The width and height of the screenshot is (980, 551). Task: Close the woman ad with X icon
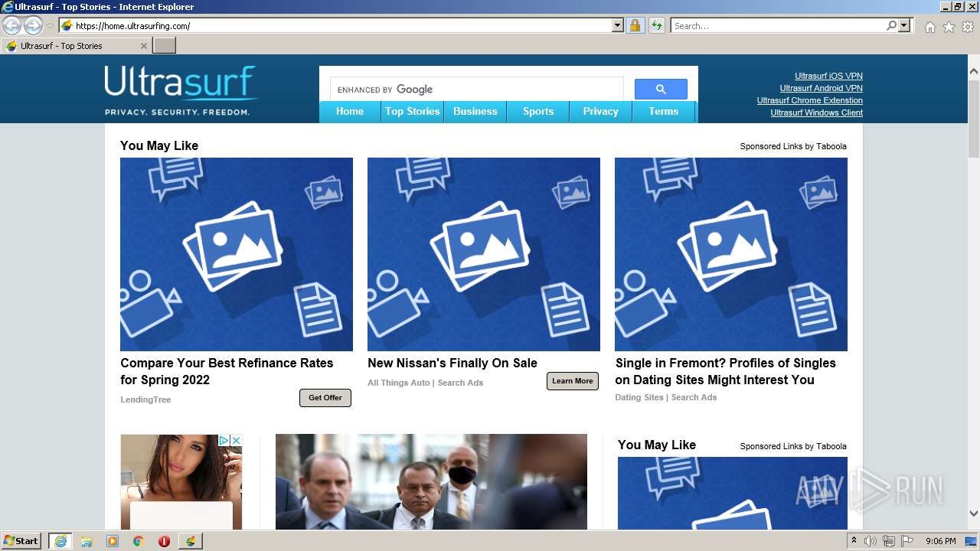pos(236,440)
